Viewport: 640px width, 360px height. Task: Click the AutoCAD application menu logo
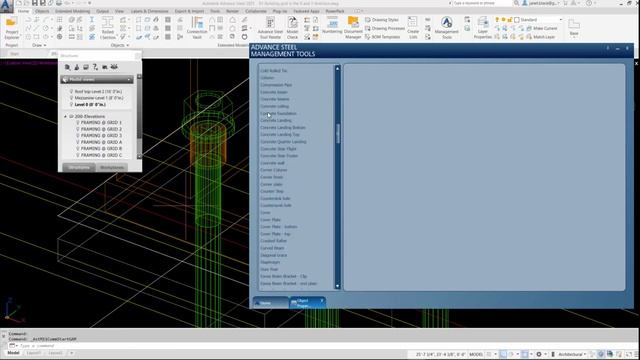[x=7, y=6]
